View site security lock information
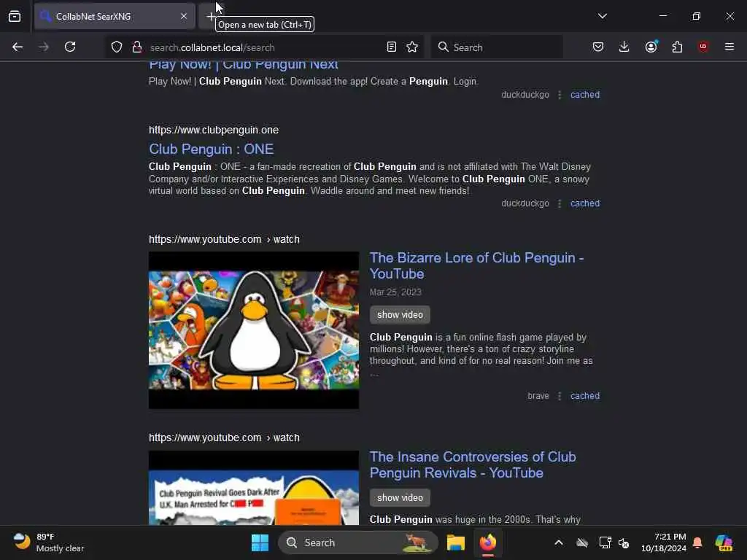 (x=137, y=47)
